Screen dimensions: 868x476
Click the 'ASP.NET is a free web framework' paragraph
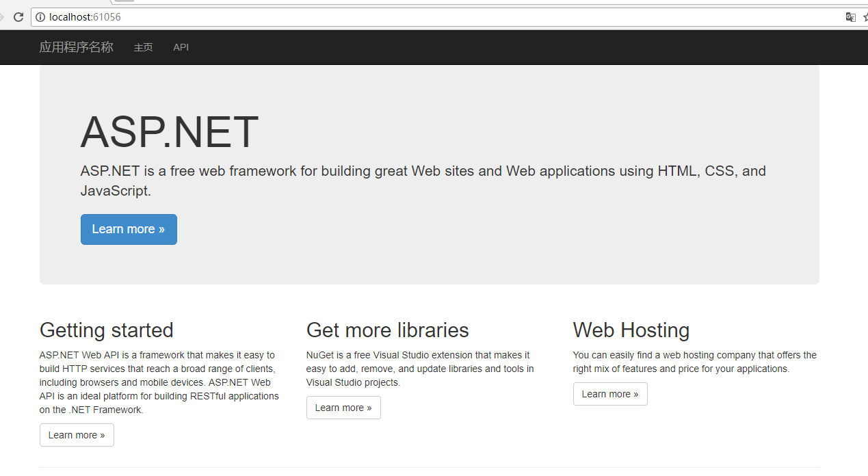pyautogui.click(x=423, y=181)
